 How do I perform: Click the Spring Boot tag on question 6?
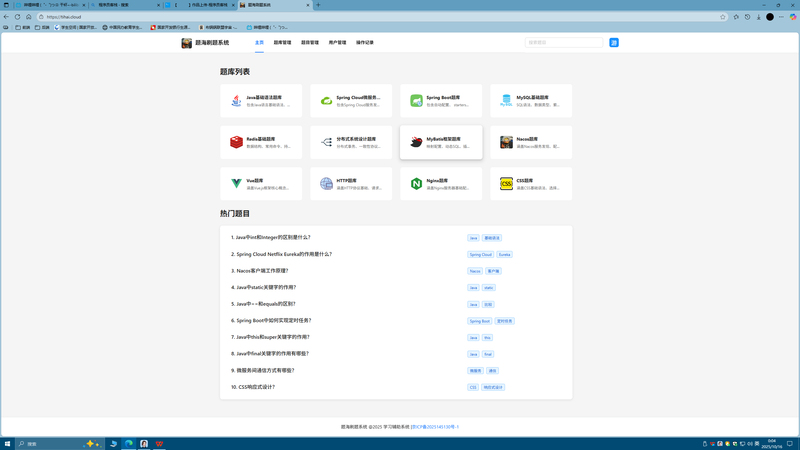tap(479, 321)
